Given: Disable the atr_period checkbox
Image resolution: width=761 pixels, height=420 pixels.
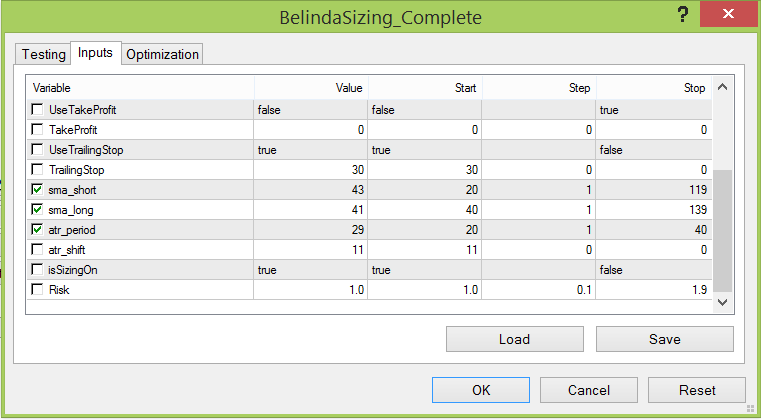Looking at the screenshot, I should coord(37,229).
